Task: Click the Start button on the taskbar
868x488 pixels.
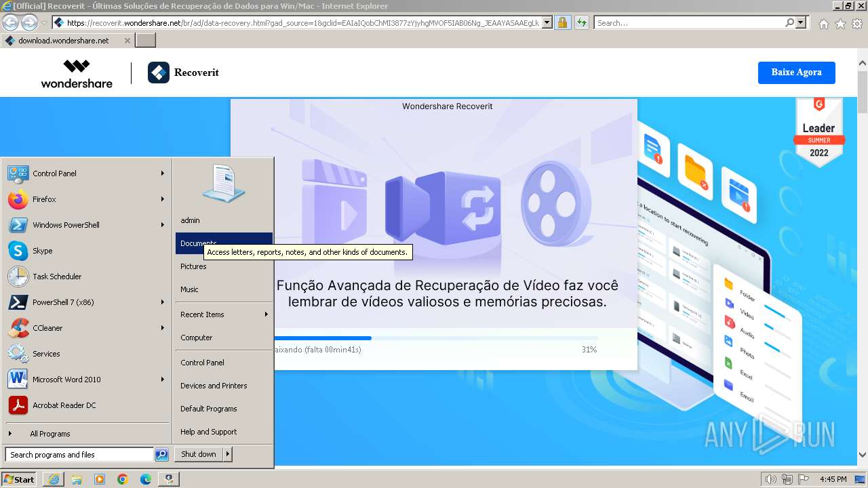Action: (x=19, y=479)
